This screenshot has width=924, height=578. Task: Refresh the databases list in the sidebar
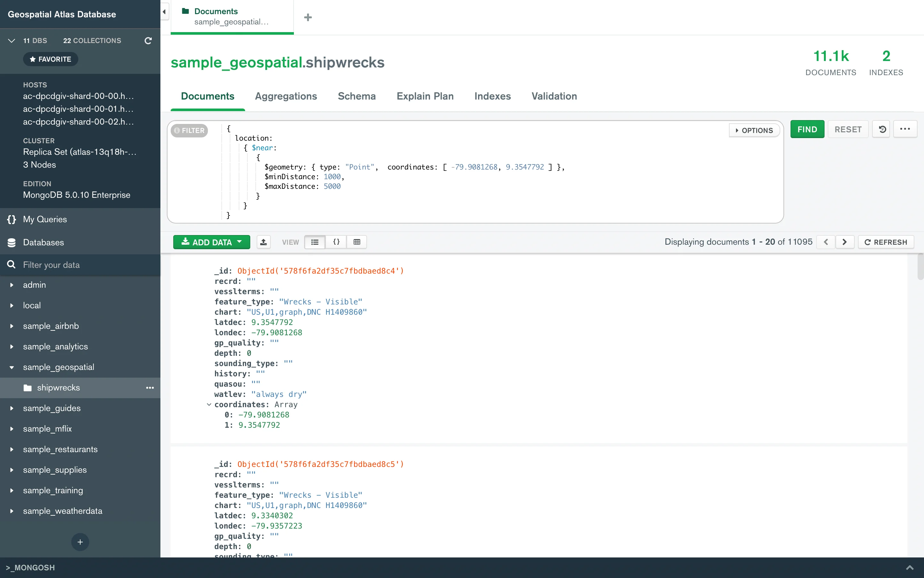(x=148, y=40)
